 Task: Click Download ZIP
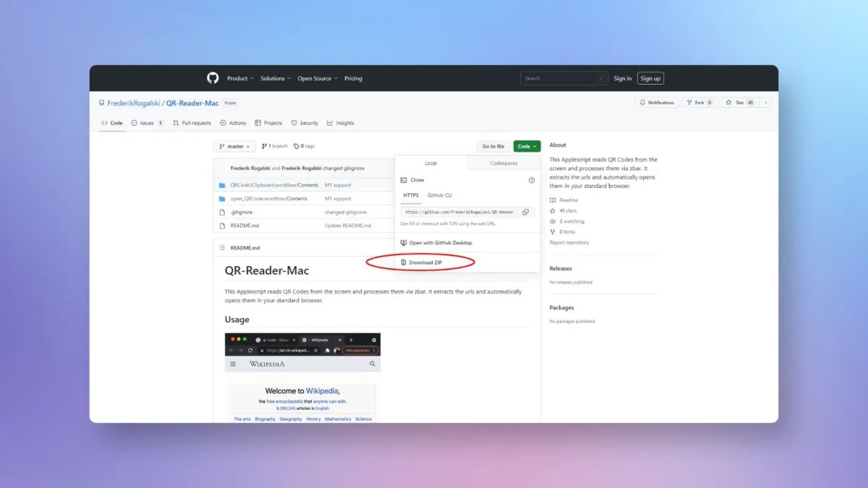coord(425,262)
